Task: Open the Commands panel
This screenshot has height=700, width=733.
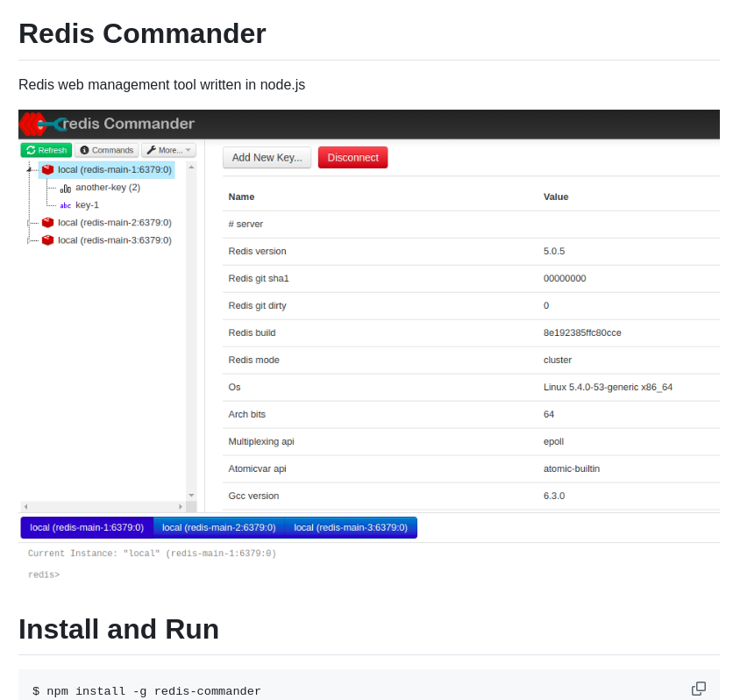Action: (106, 149)
